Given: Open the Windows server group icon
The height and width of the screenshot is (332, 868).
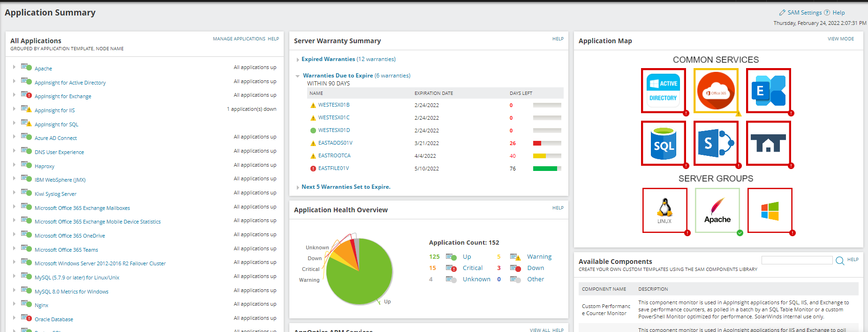Looking at the screenshot, I should (770, 210).
